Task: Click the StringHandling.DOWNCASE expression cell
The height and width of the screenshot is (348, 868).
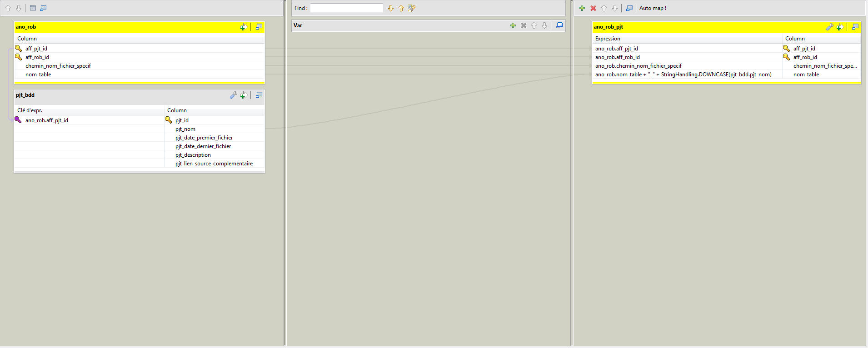Action: coord(687,75)
